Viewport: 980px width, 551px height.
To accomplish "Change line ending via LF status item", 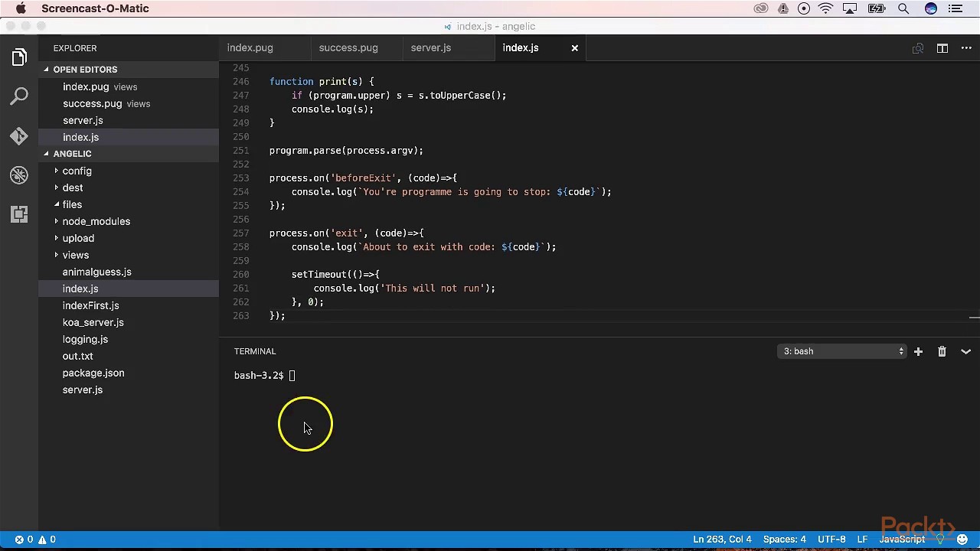I will pos(862,540).
